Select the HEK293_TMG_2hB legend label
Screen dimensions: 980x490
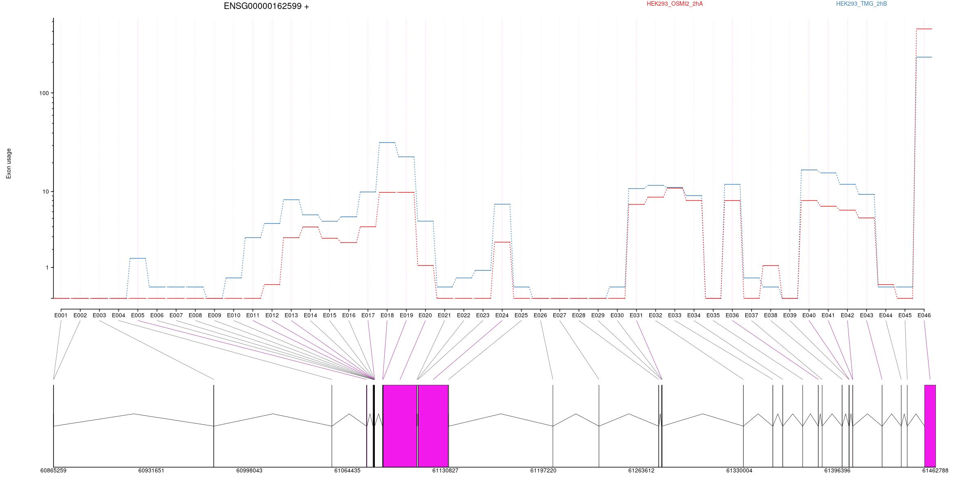862,4
